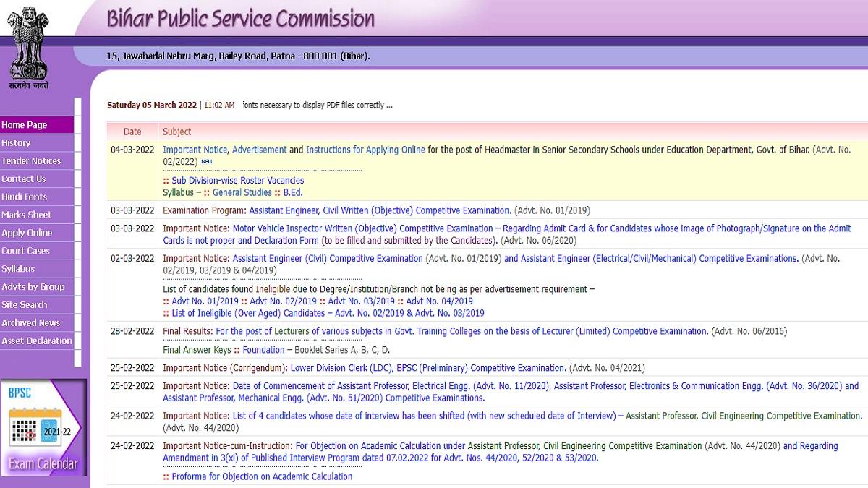This screenshot has width=868, height=488.
Task: Open Foundation final answer keys link
Action: [263, 350]
